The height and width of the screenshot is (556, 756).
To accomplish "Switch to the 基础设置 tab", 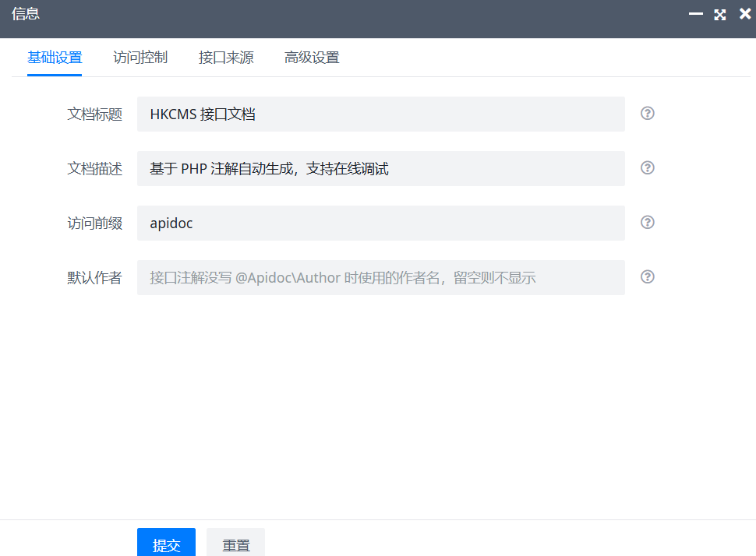I will tap(55, 58).
